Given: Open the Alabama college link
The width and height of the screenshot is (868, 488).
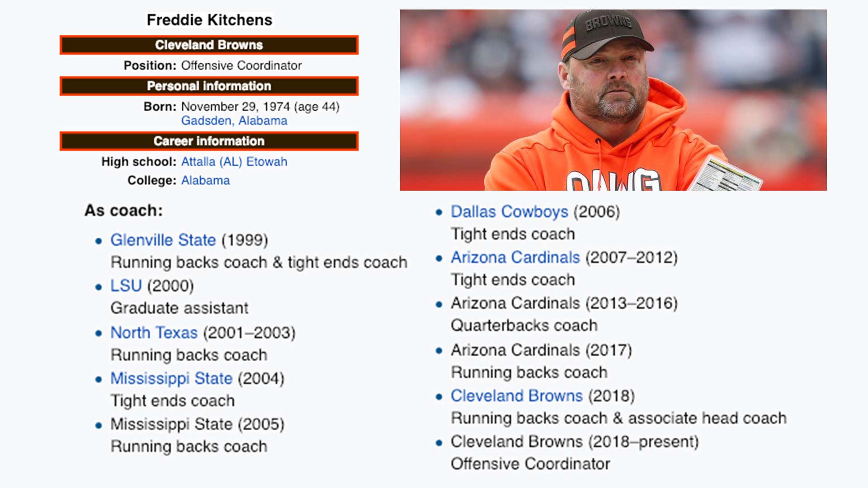Looking at the screenshot, I should (206, 180).
